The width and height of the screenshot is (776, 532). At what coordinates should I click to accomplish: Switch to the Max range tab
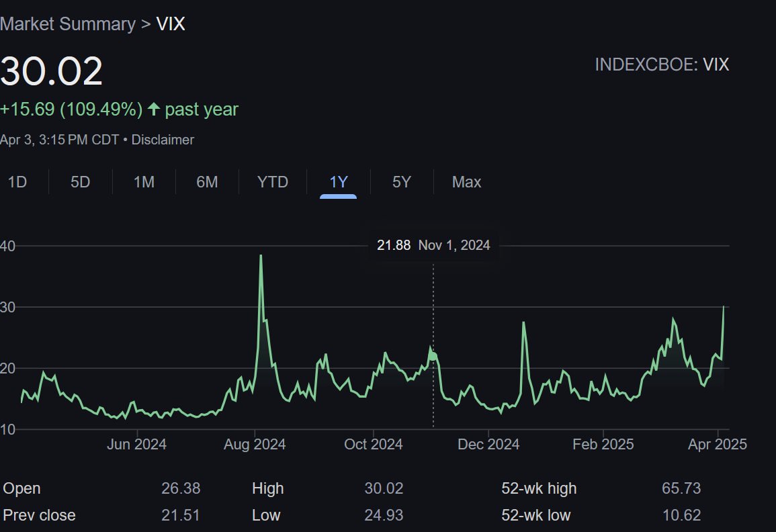coord(466,182)
